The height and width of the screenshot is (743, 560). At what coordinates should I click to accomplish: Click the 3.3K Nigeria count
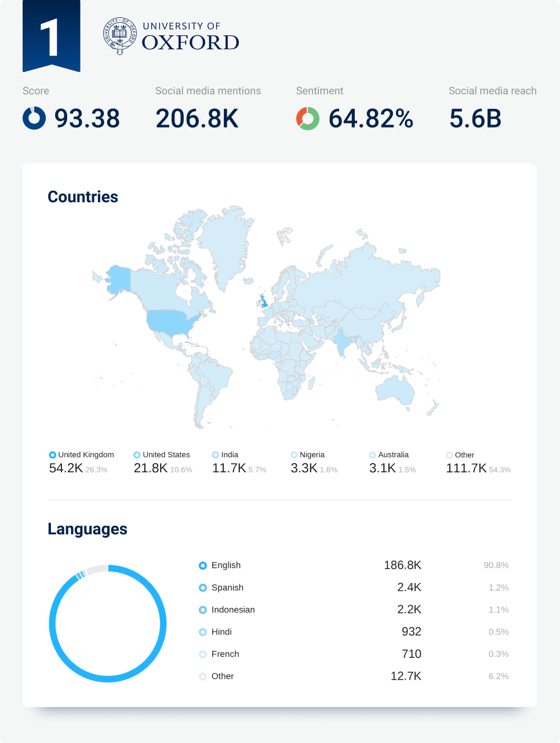point(304,468)
